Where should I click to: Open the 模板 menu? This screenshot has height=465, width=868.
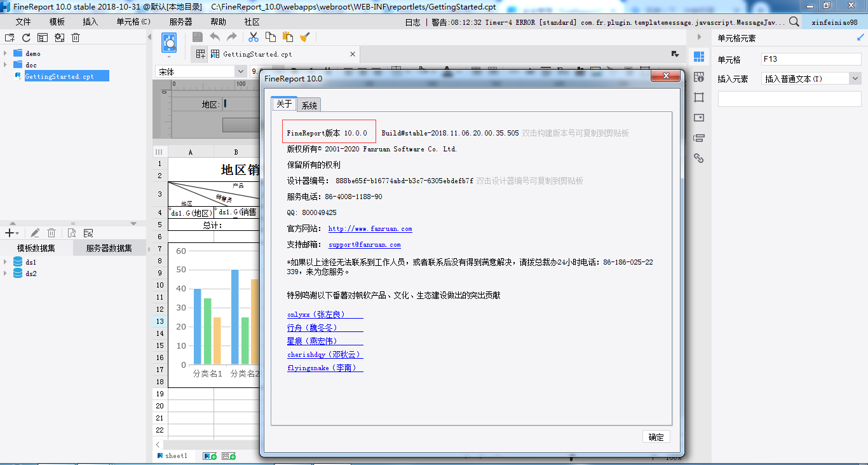[57, 22]
